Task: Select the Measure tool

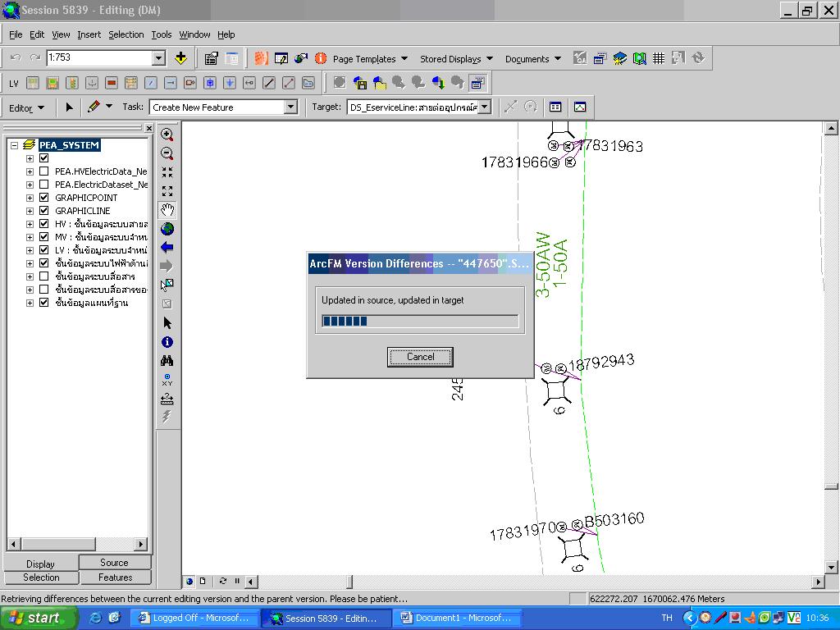Action: coord(167,399)
